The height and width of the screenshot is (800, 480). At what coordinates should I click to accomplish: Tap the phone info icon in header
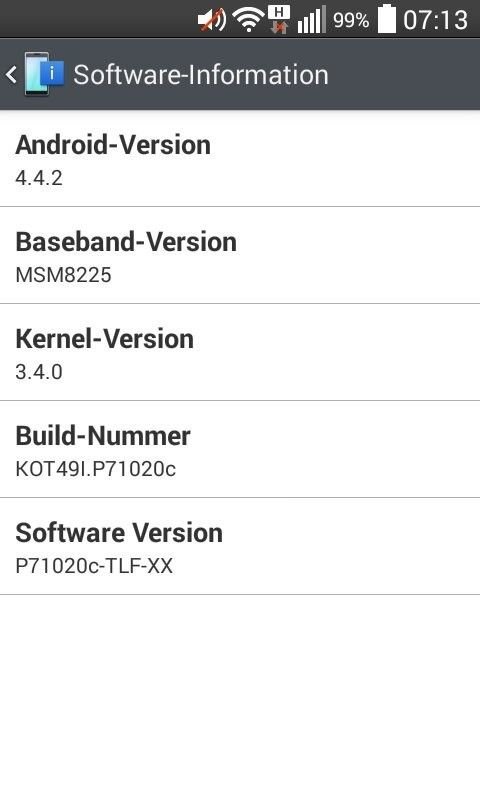tap(44, 74)
